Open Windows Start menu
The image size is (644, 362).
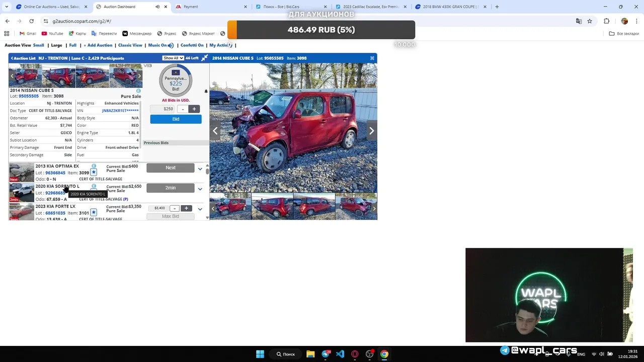pyautogui.click(x=260, y=354)
